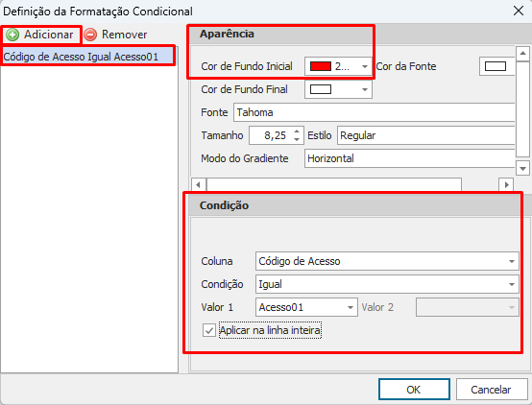Click the vertical scrollbar down arrow
Image resolution: width=532 pixels, height=405 pixels.
522,168
